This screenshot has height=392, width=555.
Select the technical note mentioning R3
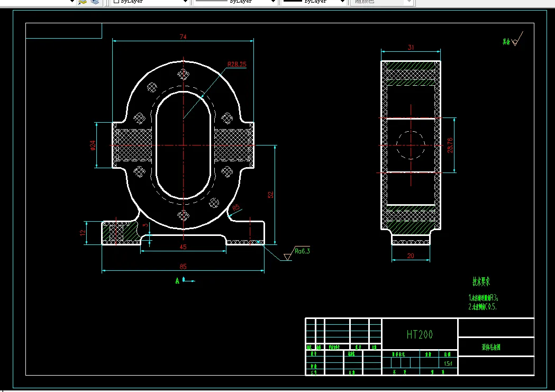(484, 297)
